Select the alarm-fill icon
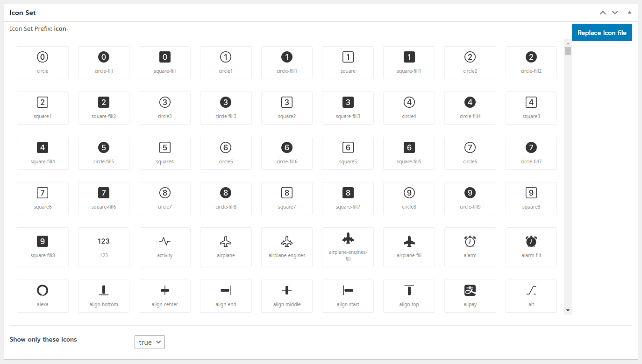The width and height of the screenshot is (642, 364). [531, 247]
